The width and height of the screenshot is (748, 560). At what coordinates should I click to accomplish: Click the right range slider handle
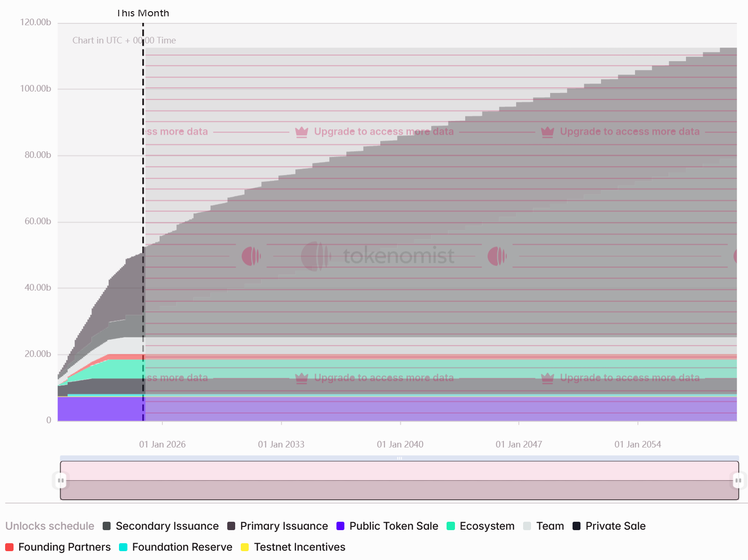738,480
